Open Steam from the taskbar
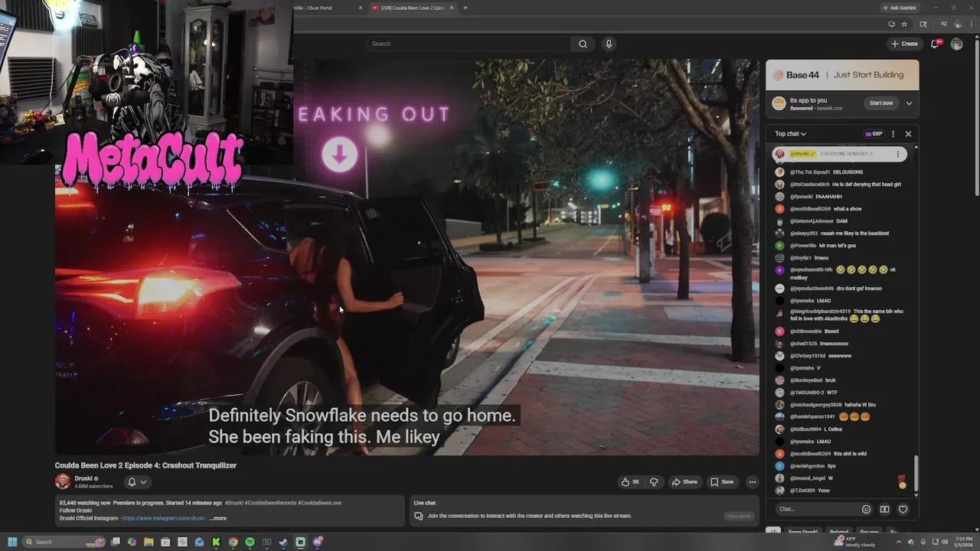This screenshot has height=551, width=980. point(283,542)
